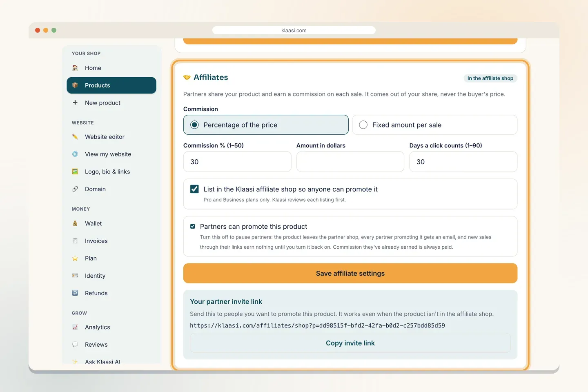Click the Commission % input field
The width and height of the screenshot is (588, 392).
tap(237, 162)
